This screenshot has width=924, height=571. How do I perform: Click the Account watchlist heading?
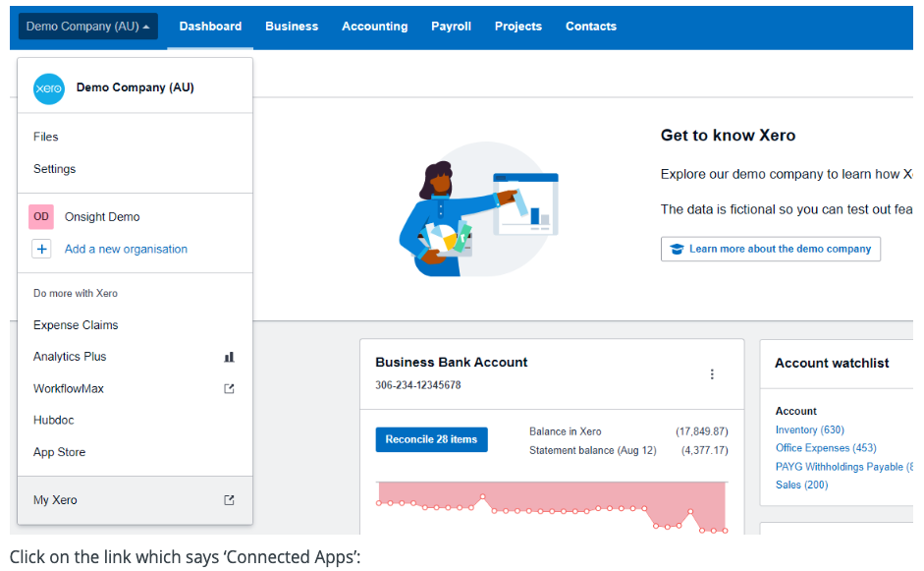click(x=832, y=364)
